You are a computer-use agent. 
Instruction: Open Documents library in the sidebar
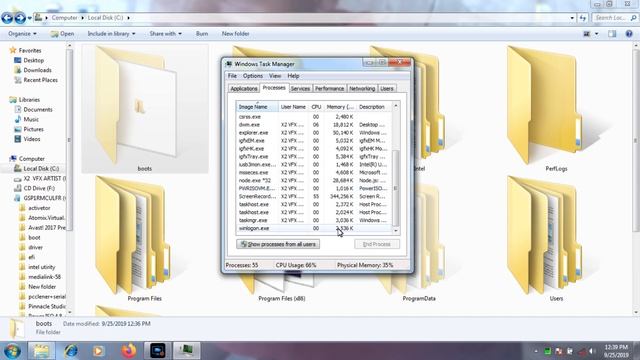click(x=38, y=109)
